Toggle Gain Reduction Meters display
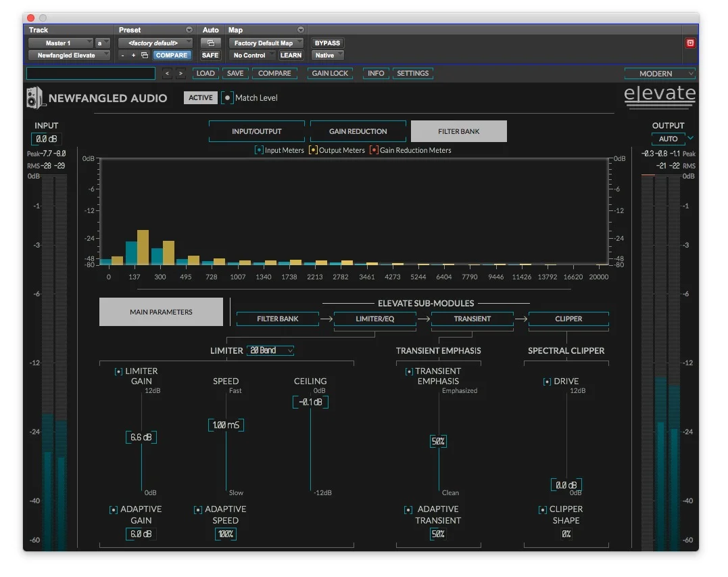This screenshot has height=577, width=728. click(x=374, y=150)
